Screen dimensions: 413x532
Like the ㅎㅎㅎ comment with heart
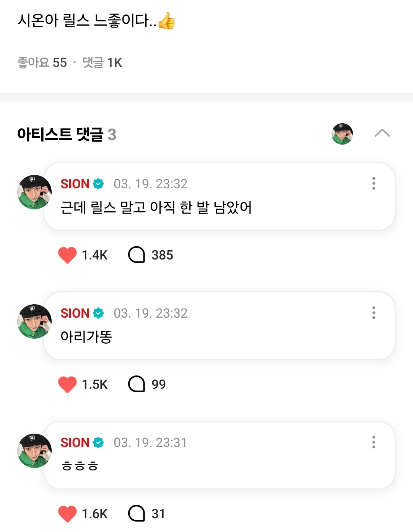68,514
